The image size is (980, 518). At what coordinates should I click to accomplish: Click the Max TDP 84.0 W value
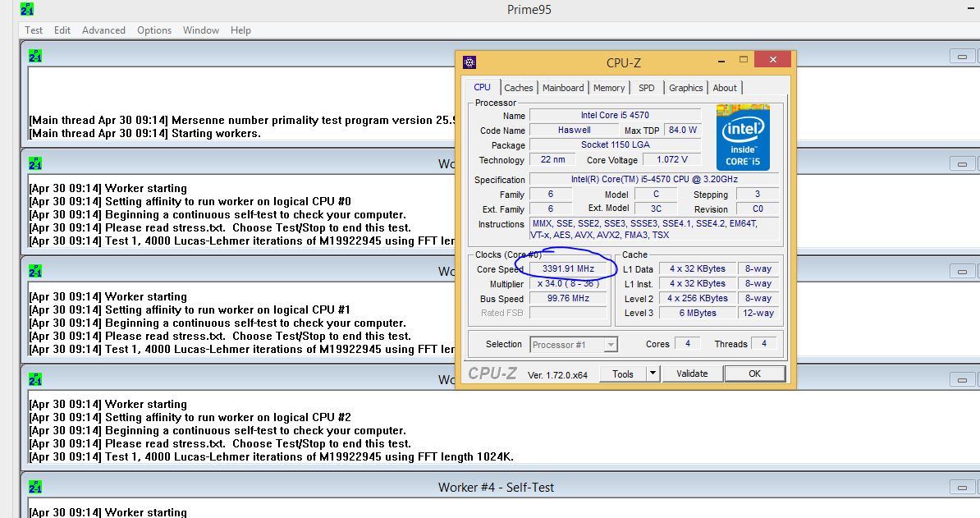[683, 130]
